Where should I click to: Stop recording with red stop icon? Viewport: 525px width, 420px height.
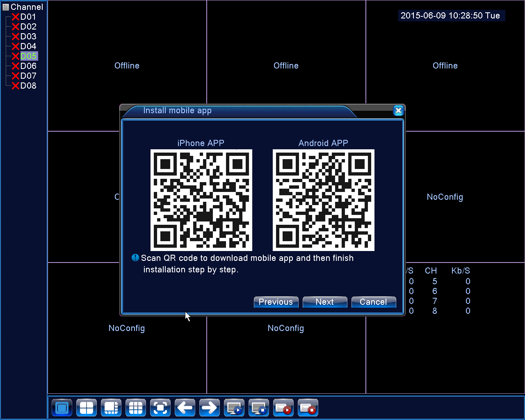(308, 408)
